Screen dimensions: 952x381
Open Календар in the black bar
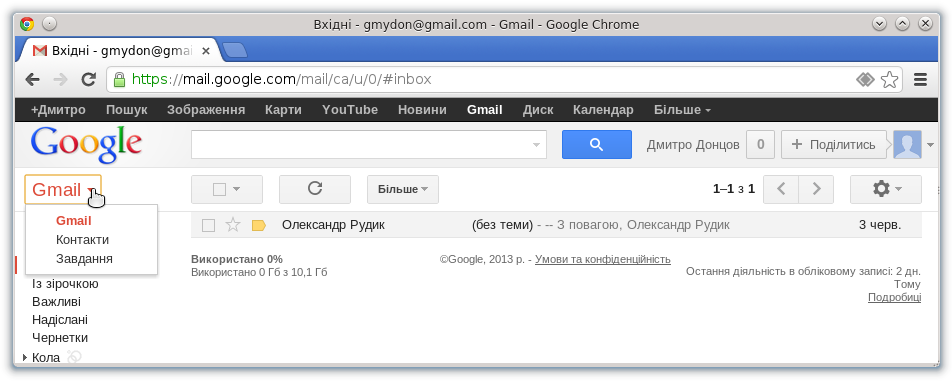click(x=603, y=110)
